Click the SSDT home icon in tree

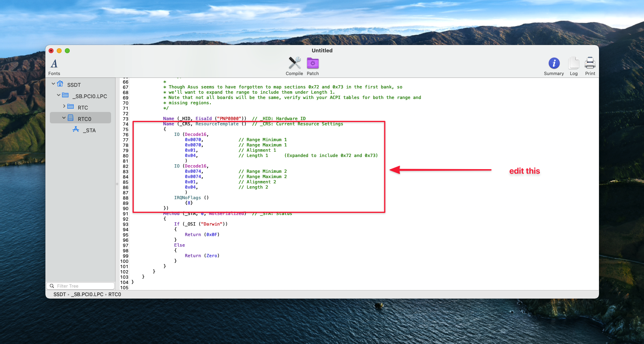(60, 84)
